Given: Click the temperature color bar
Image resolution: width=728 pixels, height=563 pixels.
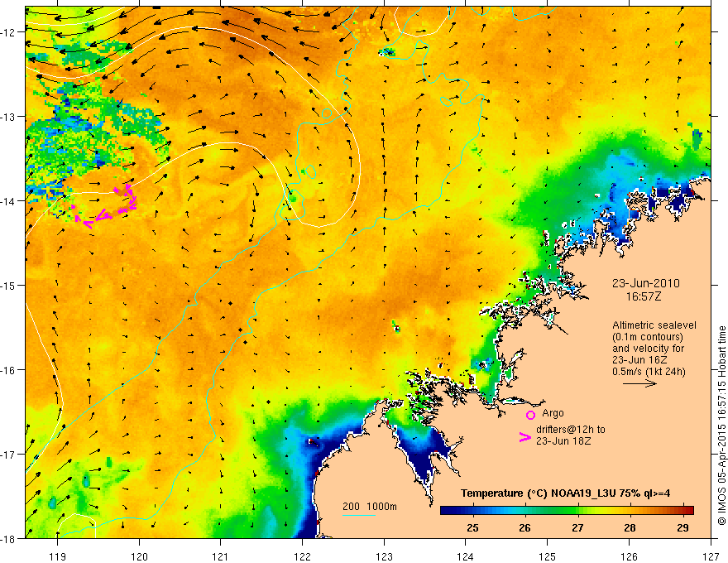Looking at the screenshot, I should (567, 510).
